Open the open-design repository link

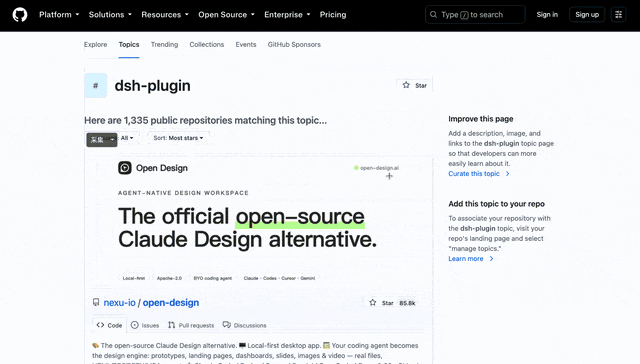171,303
